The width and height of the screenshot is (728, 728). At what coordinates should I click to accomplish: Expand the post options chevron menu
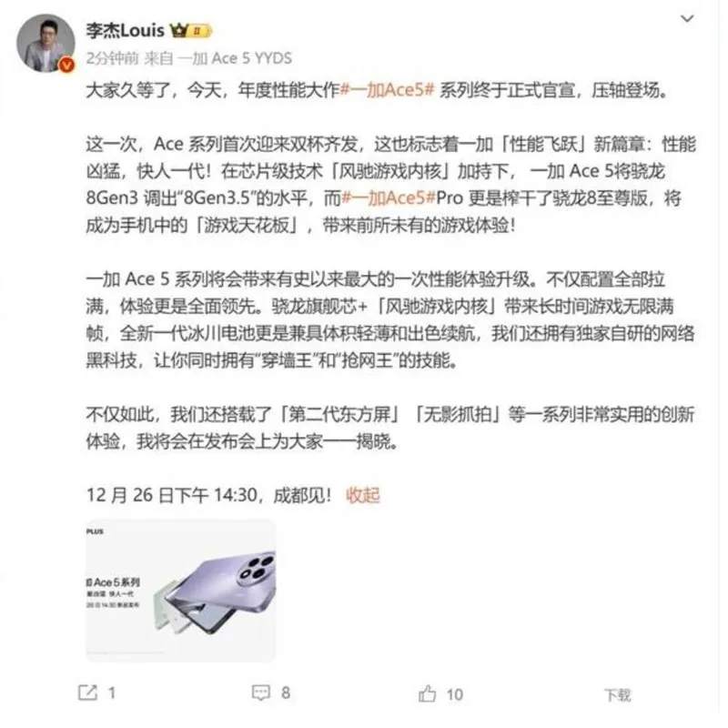tap(687, 18)
